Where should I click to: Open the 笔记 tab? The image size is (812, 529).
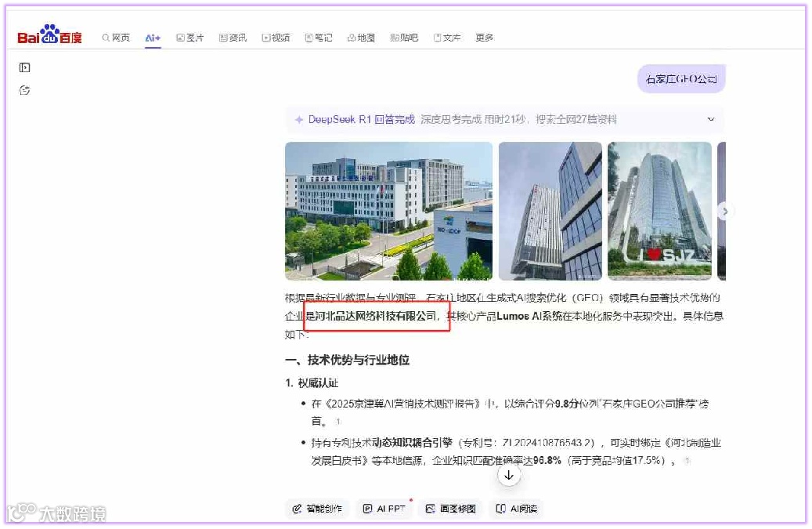click(319, 38)
